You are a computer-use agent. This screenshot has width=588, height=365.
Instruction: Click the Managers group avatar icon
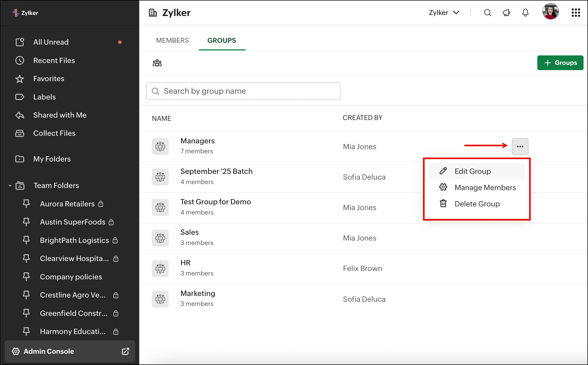tap(160, 147)
